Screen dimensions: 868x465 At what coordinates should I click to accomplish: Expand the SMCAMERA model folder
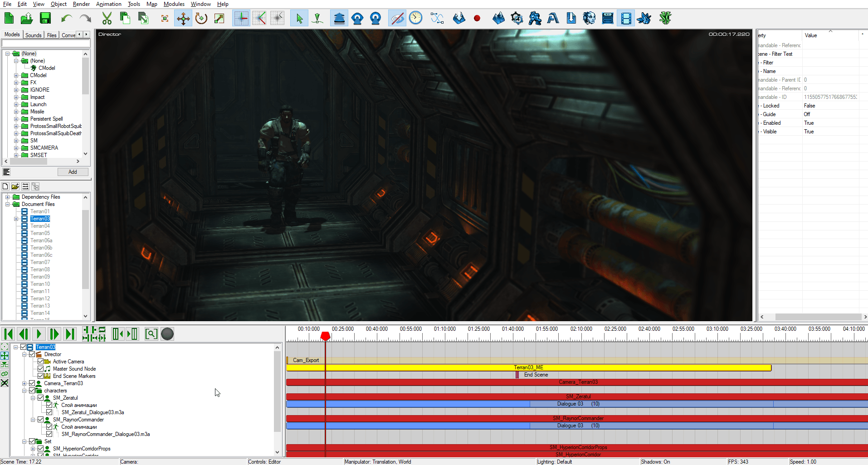[16, 147]
